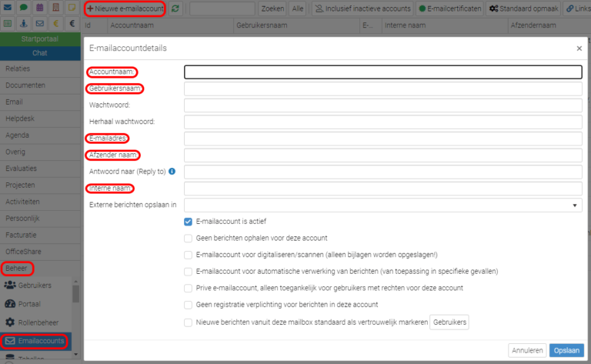The width and height of the screenshot is (591, 364).
Task: Focus the Wachtwoord input field
Action: pyautogui.click(x=383, y=105)
